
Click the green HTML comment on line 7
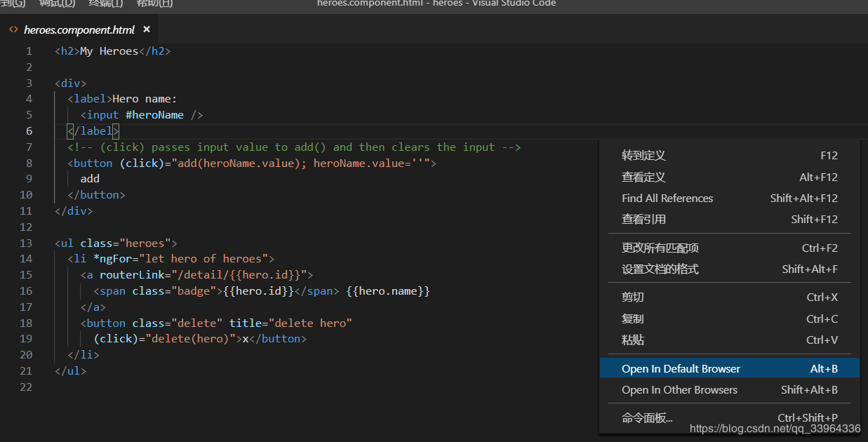coord(293,147)
